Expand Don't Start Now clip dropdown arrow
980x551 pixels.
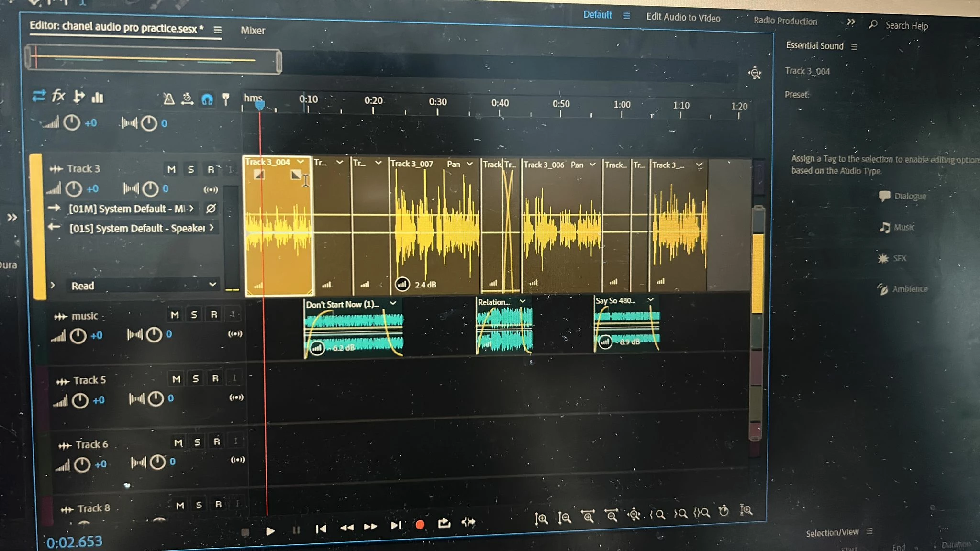click(393, 303)
